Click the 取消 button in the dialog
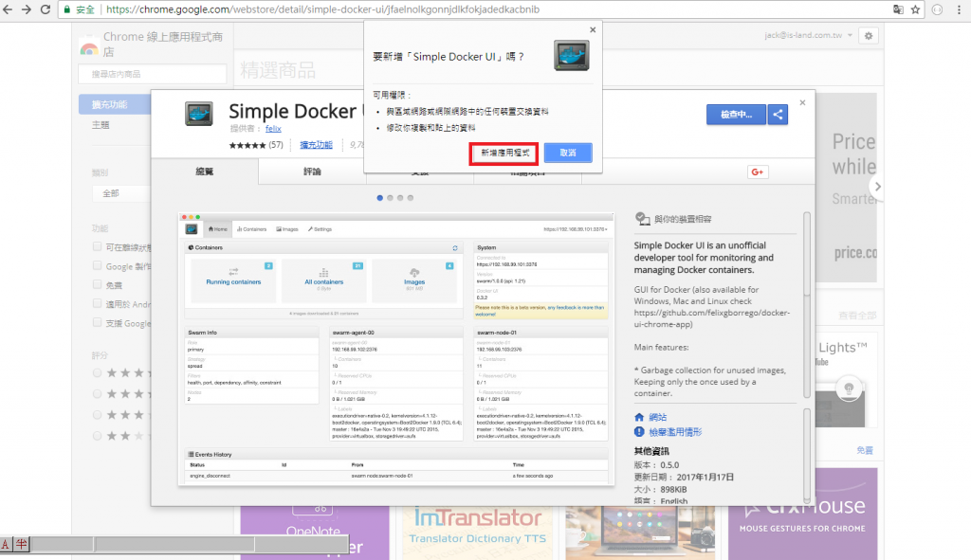Viewport: 971px width, 560px height. [568, 153]
